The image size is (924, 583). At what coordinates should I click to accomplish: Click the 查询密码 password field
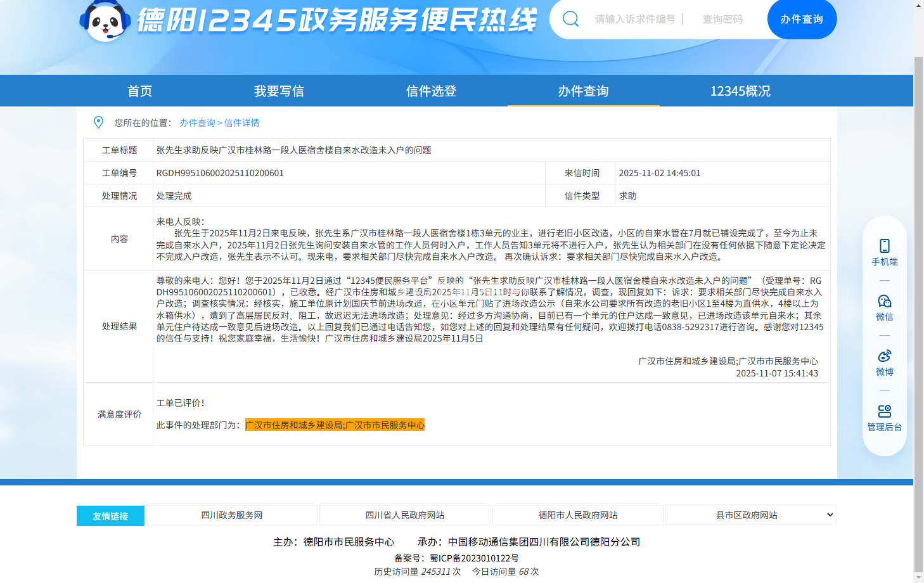coord(722,20)
